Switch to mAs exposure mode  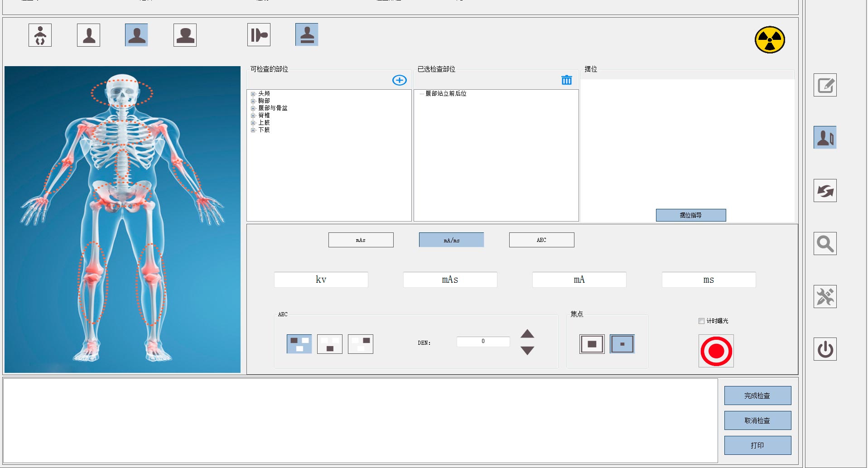click(x=361, y=240)
